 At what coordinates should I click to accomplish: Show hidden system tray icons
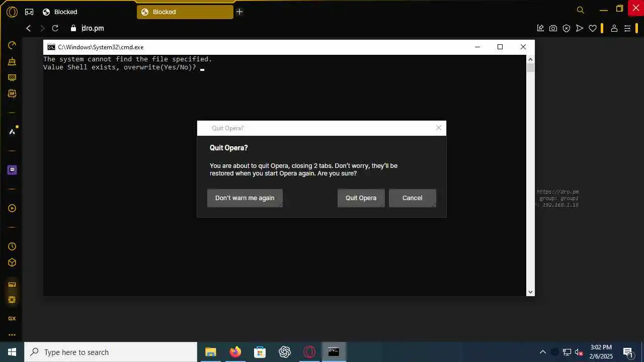pyautogui.click(x=542, y=352)
